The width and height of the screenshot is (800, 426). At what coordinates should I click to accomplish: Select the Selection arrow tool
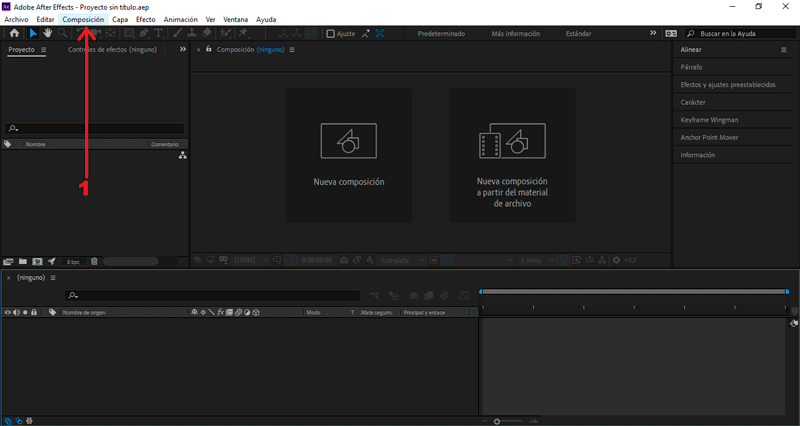pyautogui.click(x=33, y=33)
